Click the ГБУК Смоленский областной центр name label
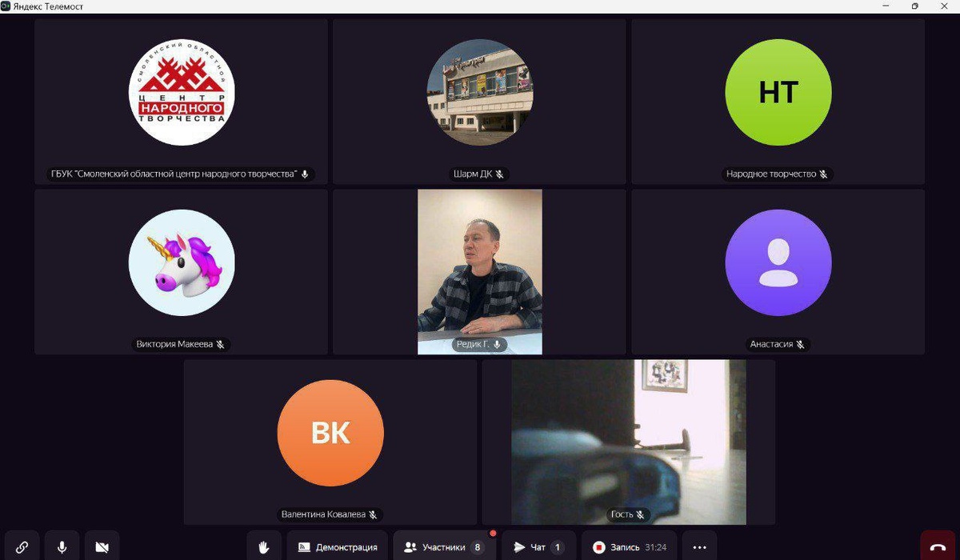The height and width of the screenshot is (560, 960). 181,174
